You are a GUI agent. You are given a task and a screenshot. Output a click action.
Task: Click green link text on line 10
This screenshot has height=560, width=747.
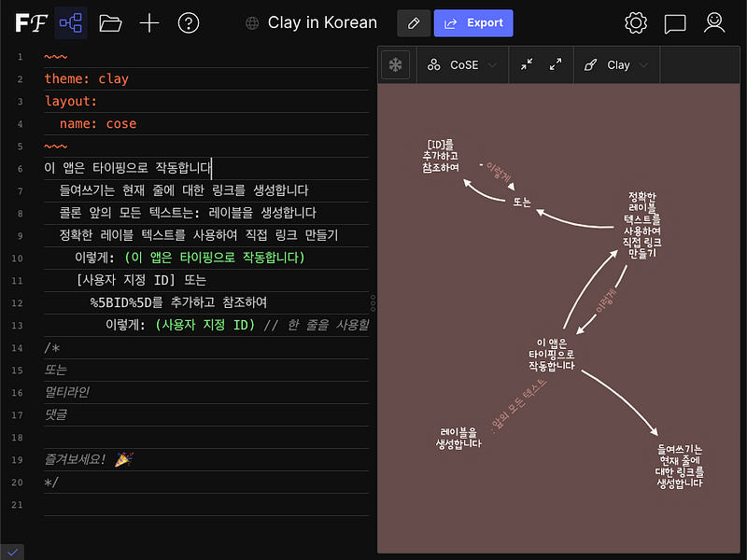point(215,258)
